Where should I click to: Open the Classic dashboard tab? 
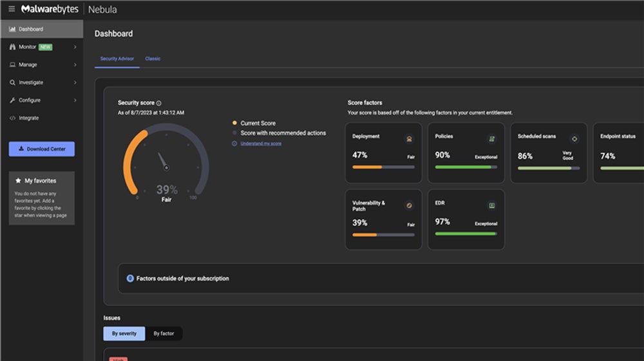pos(153,59)
